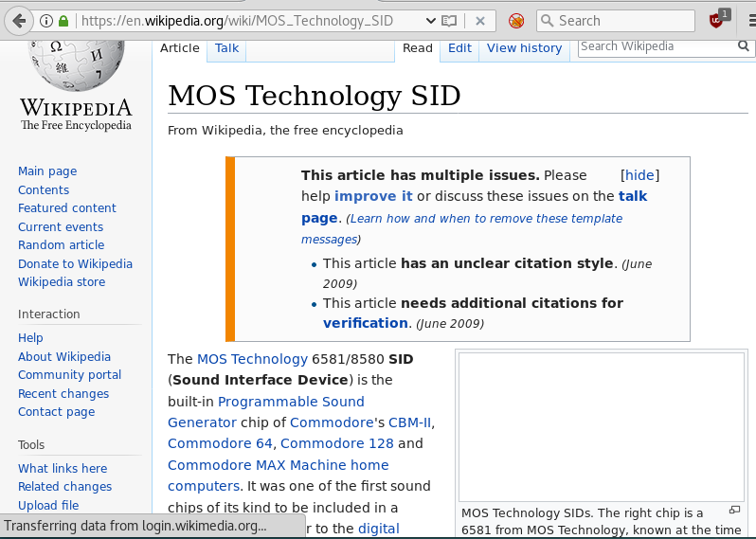Open Commodore MAX Machine link
This screenshot has width=756, height=539.
[258, 465]
